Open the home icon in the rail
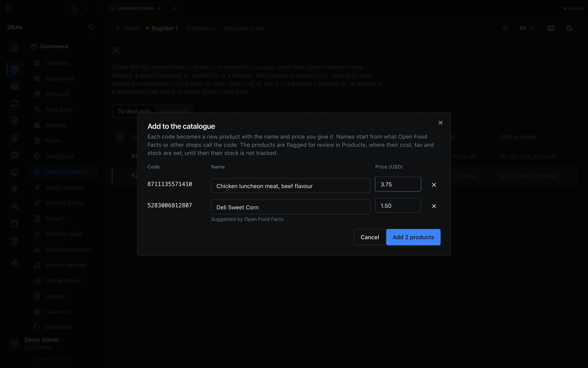 pyautogui.click(x=15, y=47)
